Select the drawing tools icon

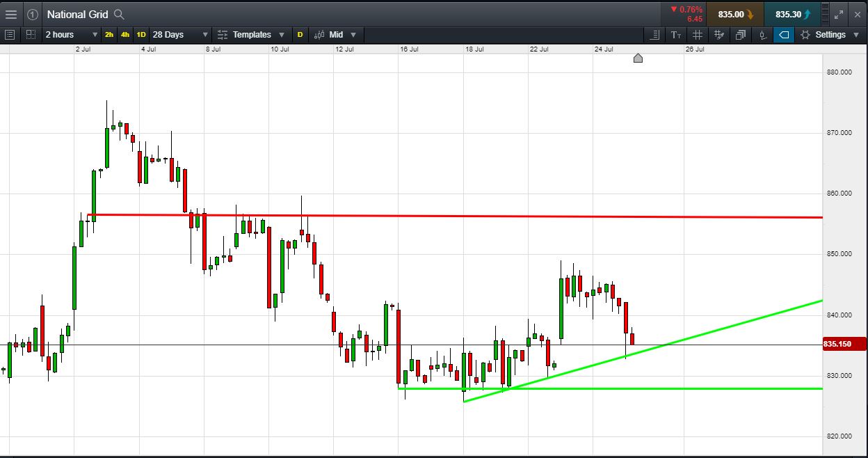(x=719, y=34)
